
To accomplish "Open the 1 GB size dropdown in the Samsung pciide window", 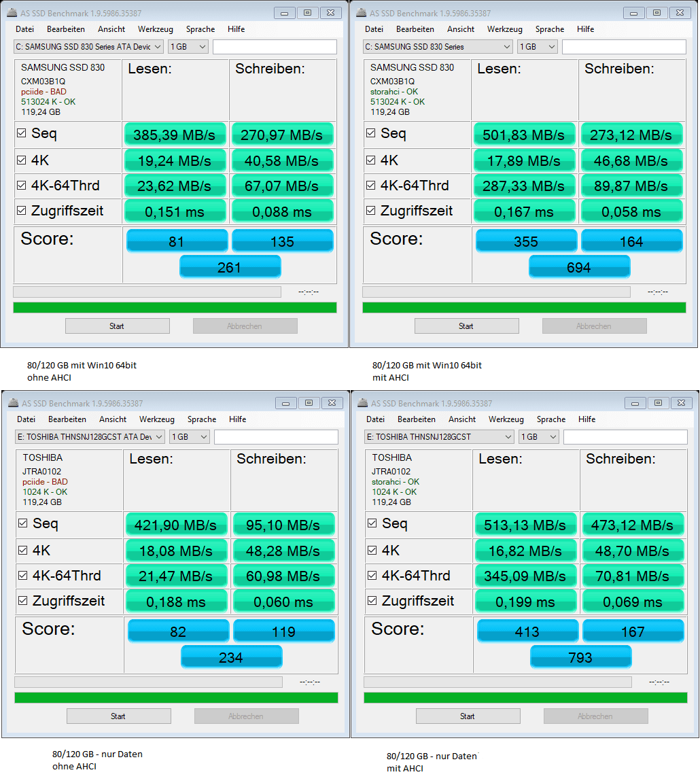I will (x=188, y=46).
